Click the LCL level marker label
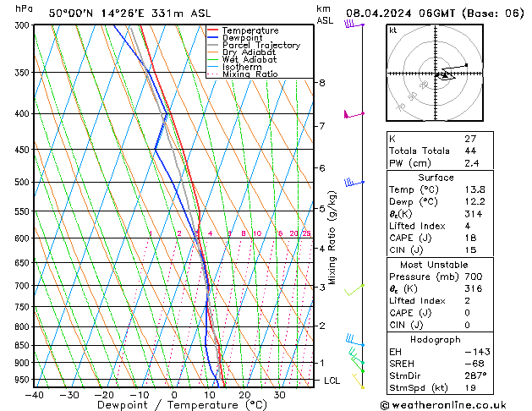The image size is (532, 411). tap(332, 381)
